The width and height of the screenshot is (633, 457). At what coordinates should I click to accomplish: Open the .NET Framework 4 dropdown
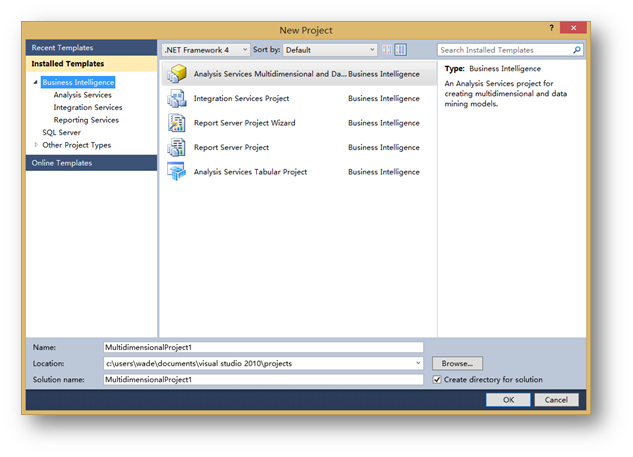[206, 50]
